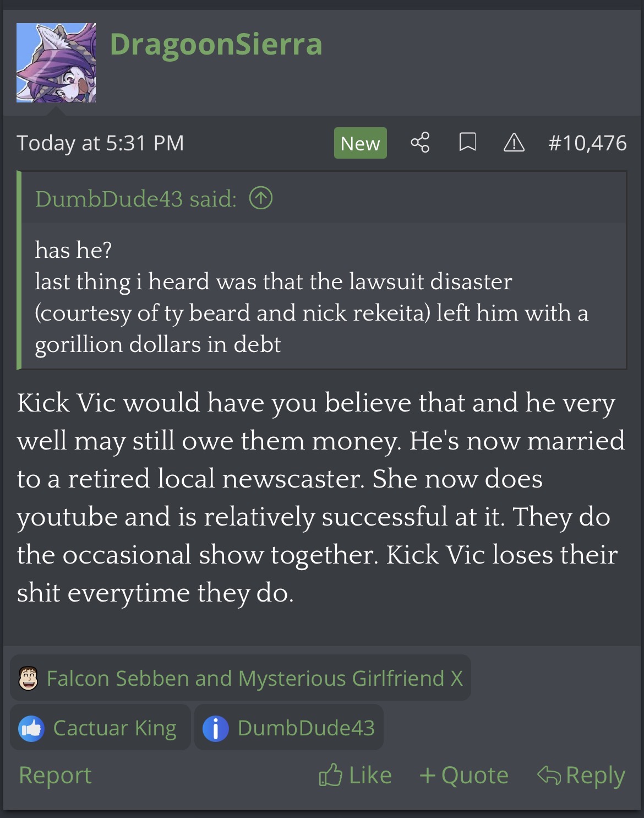The image size is (644, 818).
Task: Click the thumbs-up reaction icon beside Cactuar King
Action: point(31,728)
